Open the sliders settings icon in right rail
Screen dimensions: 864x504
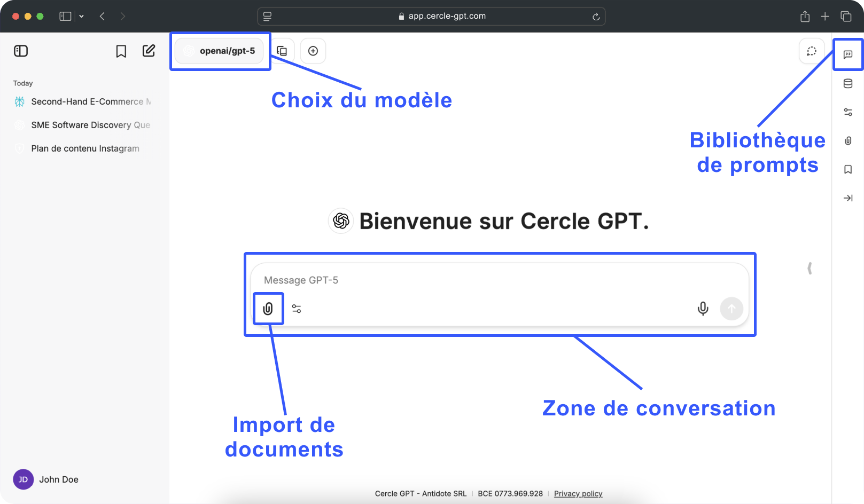click(x=848, y=112)
